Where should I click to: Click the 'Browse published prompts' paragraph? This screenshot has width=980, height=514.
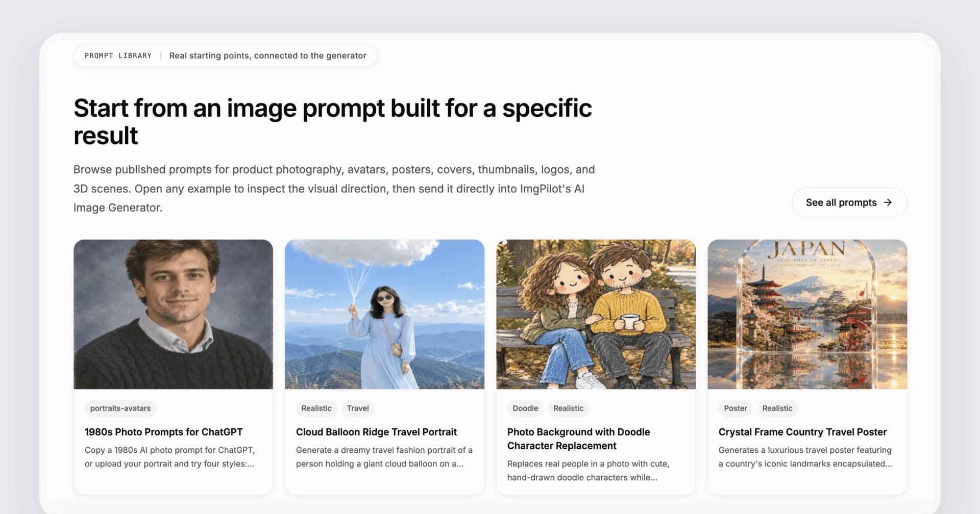coord(334,189)
